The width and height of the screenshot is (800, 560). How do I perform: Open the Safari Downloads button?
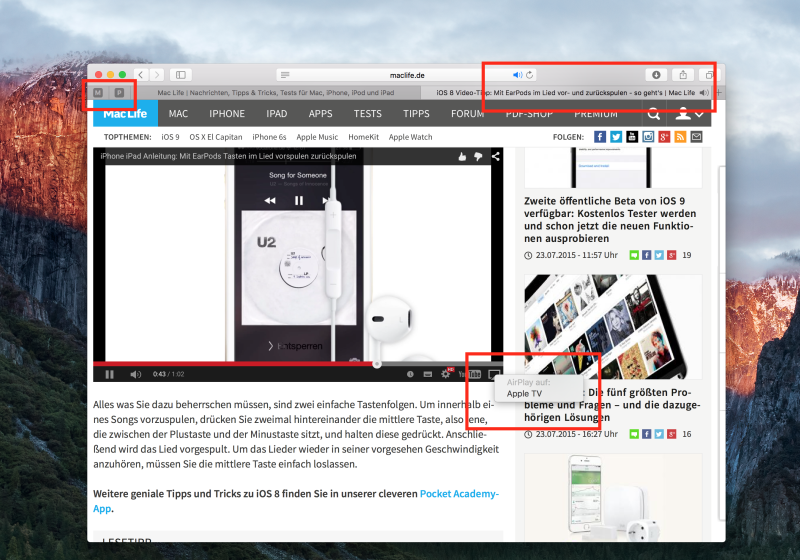point(656,75)
